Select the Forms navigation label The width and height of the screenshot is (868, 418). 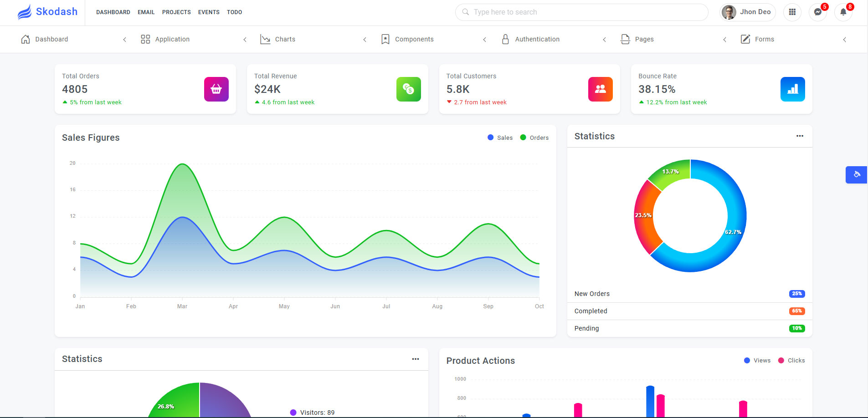(x=765, y=39)
